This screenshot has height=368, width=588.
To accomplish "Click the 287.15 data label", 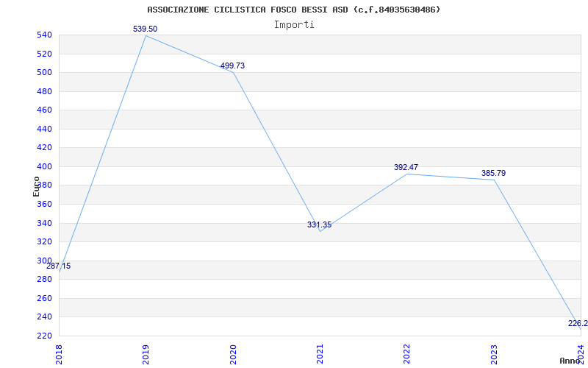I will click(x=59, y=266).
